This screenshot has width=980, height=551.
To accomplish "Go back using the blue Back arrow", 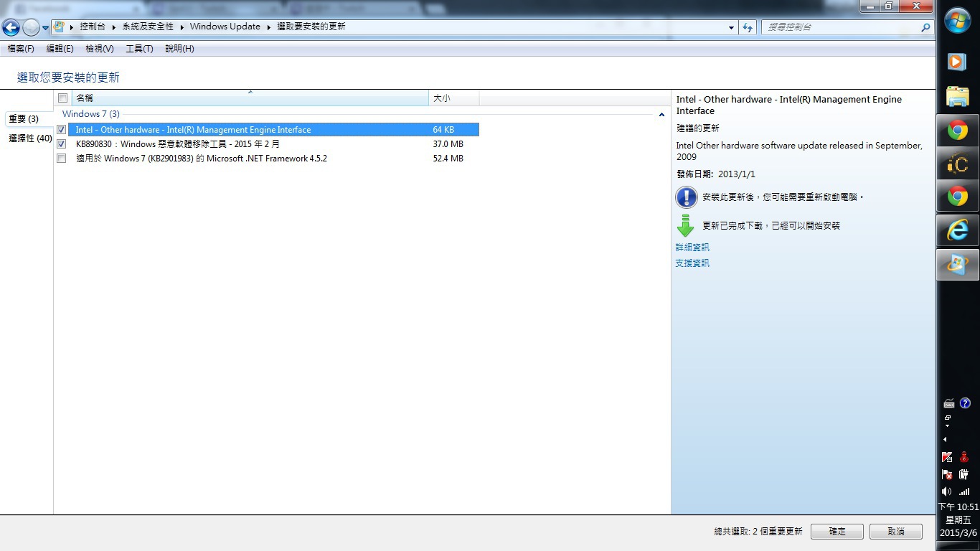I will [11, 27].
